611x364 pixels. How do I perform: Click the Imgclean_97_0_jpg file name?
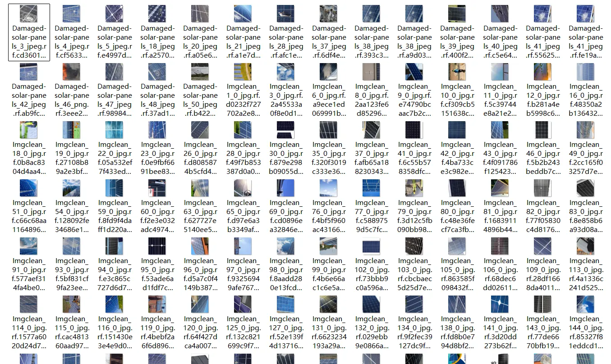click(x=243, y=274)
